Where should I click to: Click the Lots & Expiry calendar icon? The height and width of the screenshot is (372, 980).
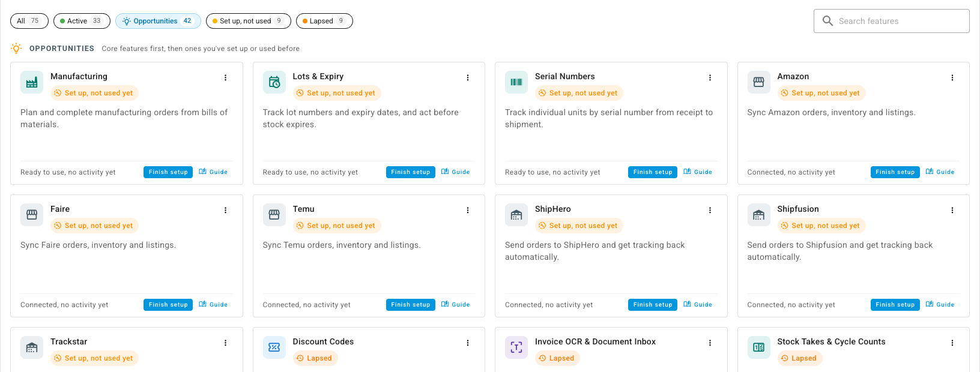click(274, 82)
